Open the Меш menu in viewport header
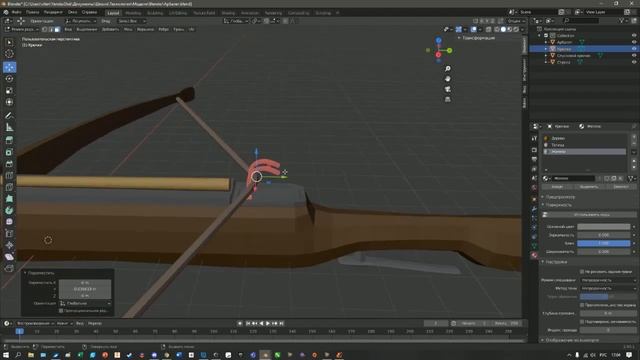Screen dimensions: 640x360 pos(128,29)
